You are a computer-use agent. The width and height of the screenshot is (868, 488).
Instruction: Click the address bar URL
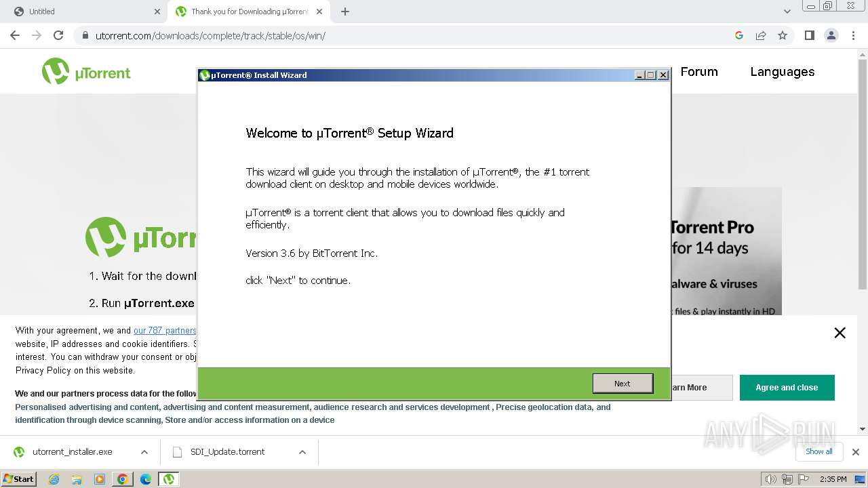pos(210,35)
